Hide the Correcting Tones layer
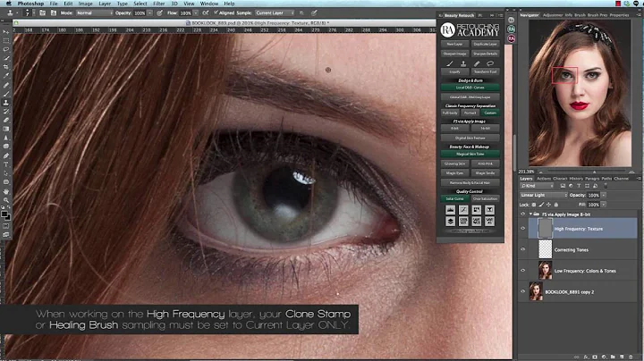This screenshot has width=644, height=361. tap(523, 249)
